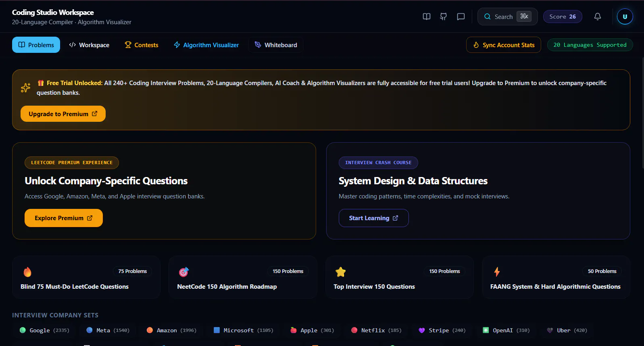Click the GitHub icon in header
The height and width of the screenshot is (346, 644).
(x=443, y=17)
